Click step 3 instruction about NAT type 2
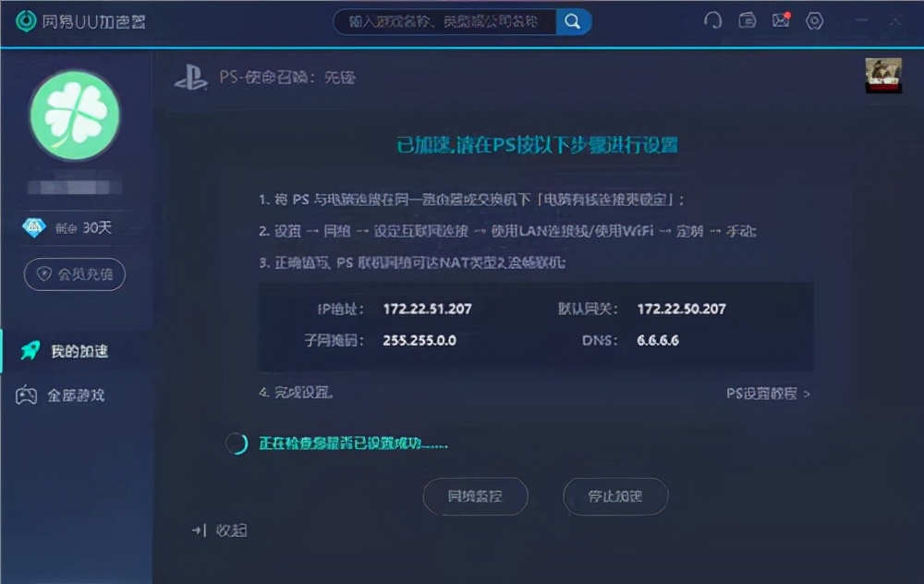This screenshot has height=584, width=924. point(412,262)
